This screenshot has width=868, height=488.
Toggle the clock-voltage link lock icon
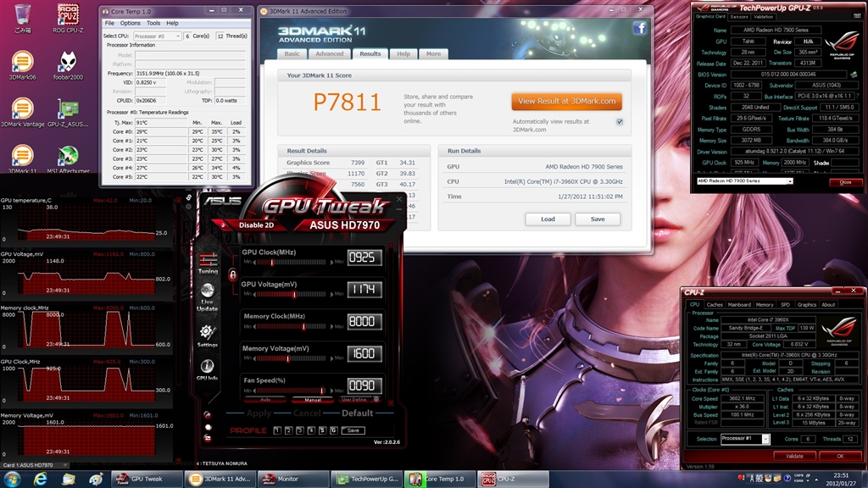pos(232,274)
